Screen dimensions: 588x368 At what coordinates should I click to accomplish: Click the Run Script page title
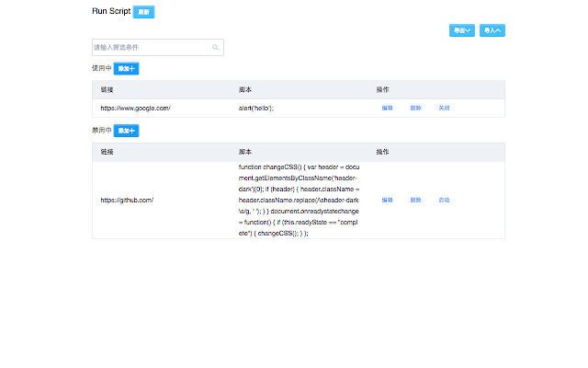coord(111,11)
